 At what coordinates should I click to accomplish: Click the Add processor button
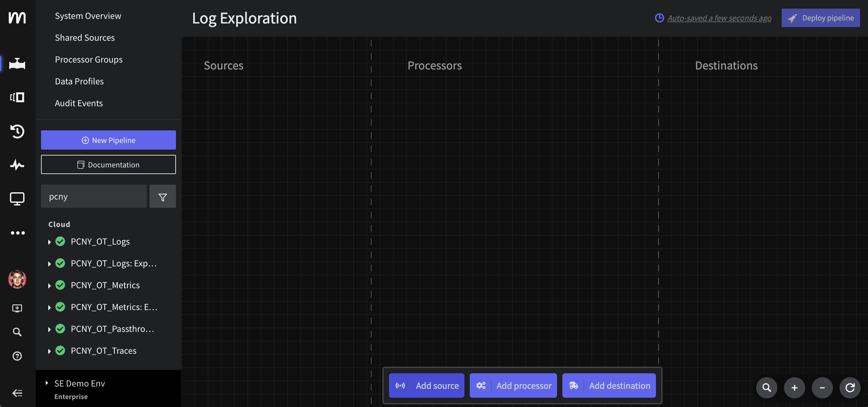coord(513,385)
